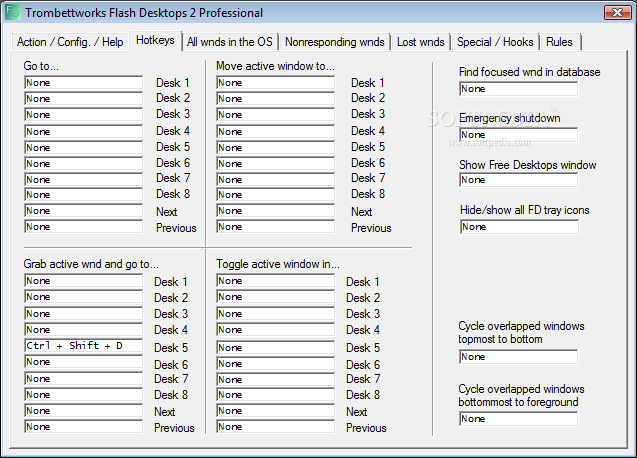Focus Toggle active window in Desk 5 field

(276, 347)
